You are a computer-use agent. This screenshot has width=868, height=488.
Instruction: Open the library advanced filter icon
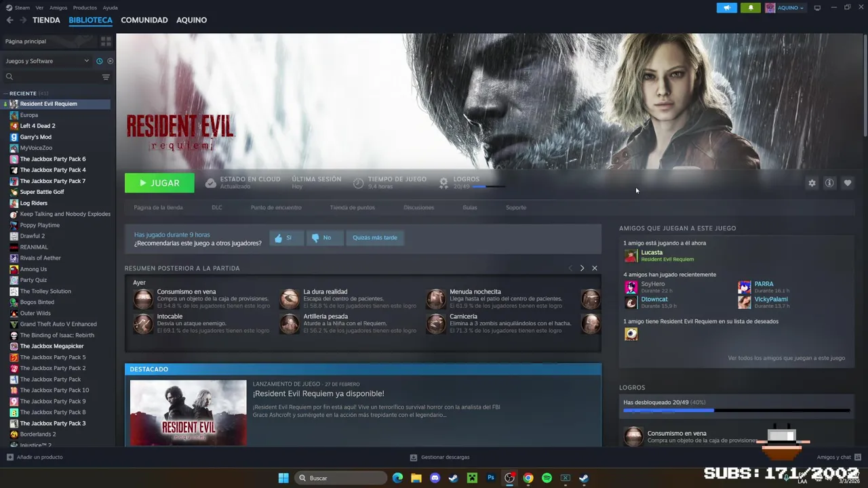(106, 77)
